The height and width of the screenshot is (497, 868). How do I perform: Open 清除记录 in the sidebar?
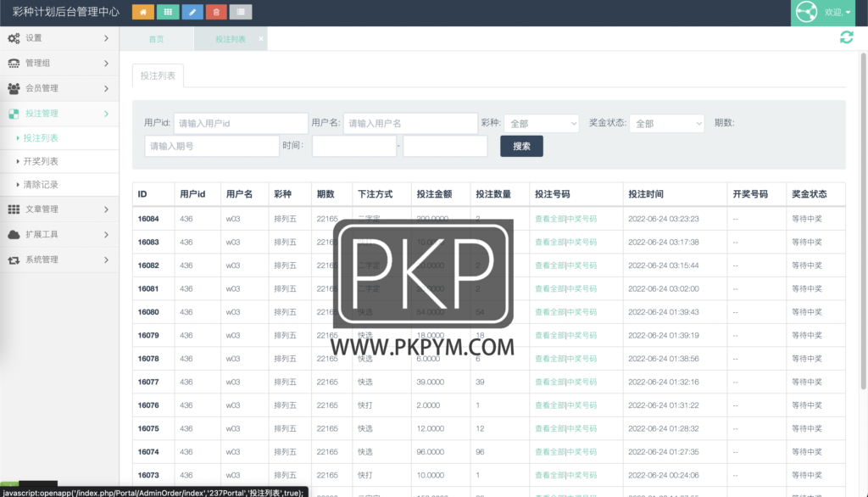coord(41,185)
